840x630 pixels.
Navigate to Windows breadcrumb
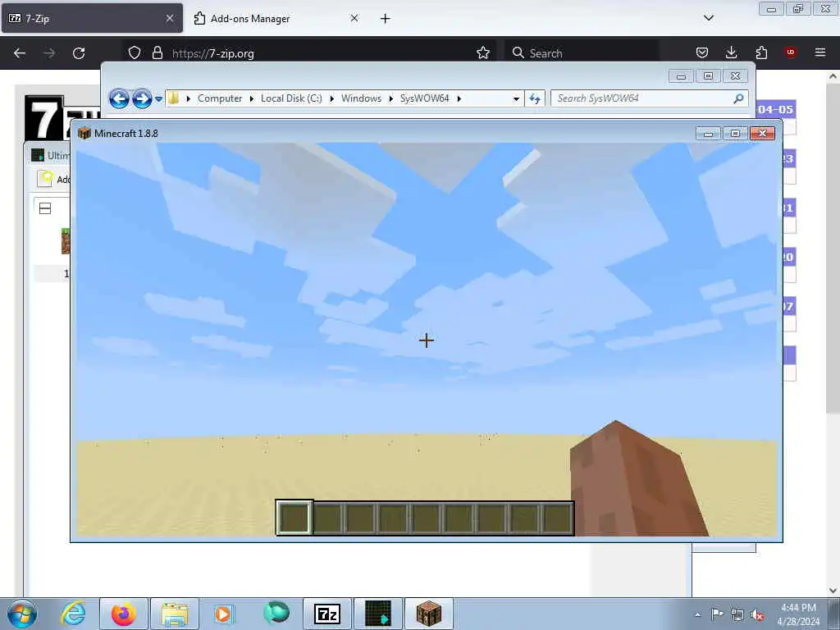pyautogui.click(x=361, y=98)
